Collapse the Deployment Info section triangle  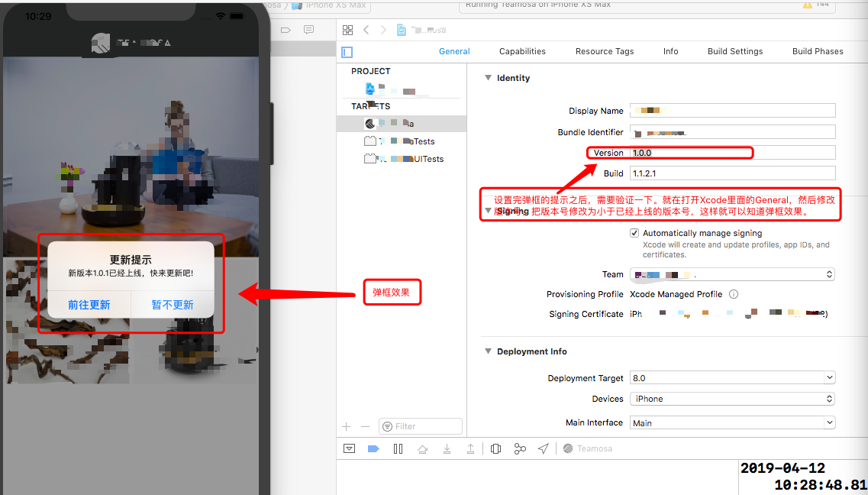click(x=489, y=351)
